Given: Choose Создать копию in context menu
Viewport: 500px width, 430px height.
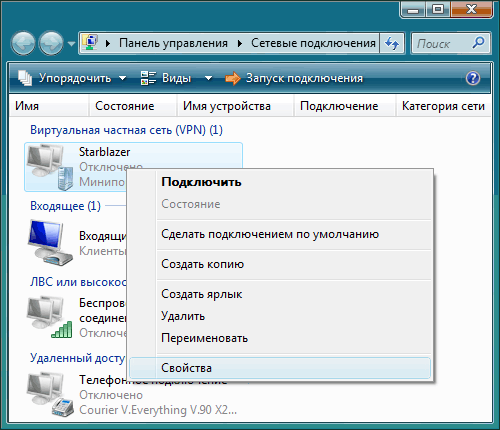Looking at the screenshot, I should tap(280, 264).
